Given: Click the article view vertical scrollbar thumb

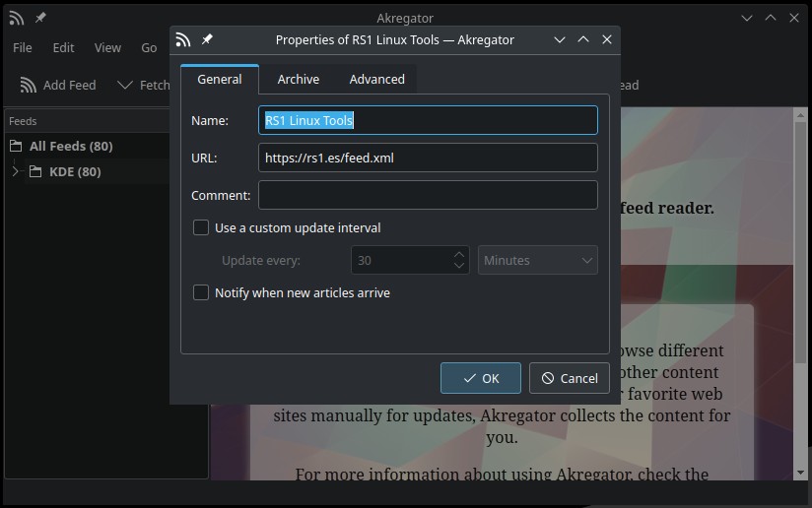Looking at the screenshot, I should (x=800, y=242).
